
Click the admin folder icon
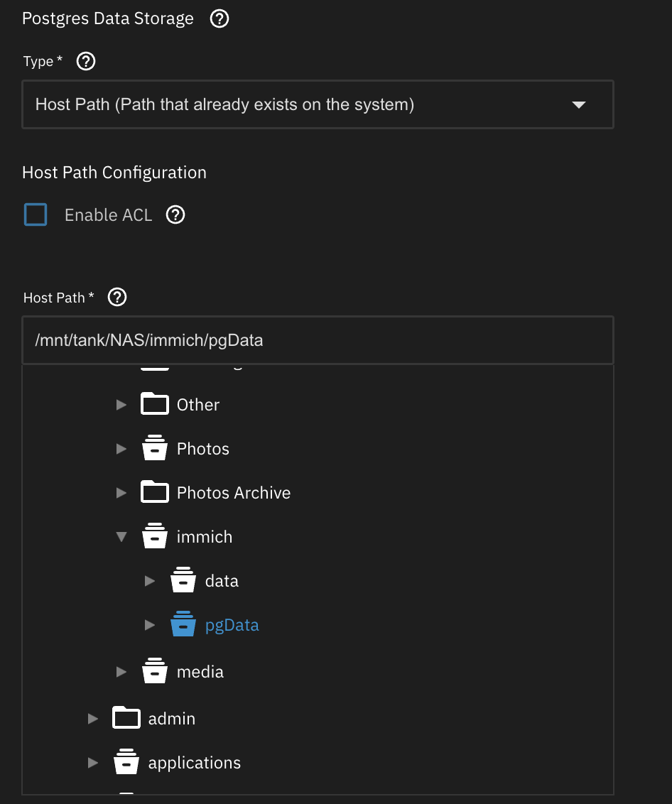tap(126, 718)
